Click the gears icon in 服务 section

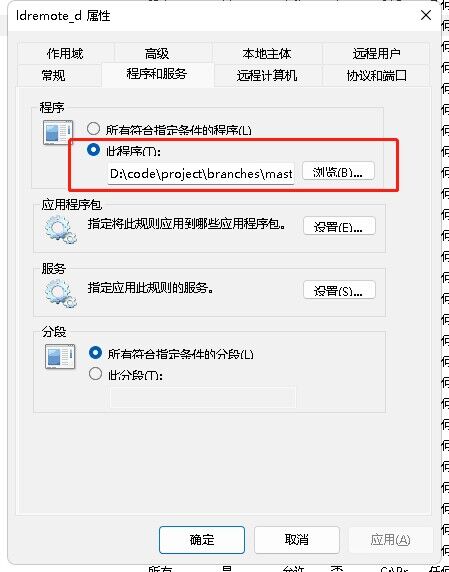click(x=61, y=294)
